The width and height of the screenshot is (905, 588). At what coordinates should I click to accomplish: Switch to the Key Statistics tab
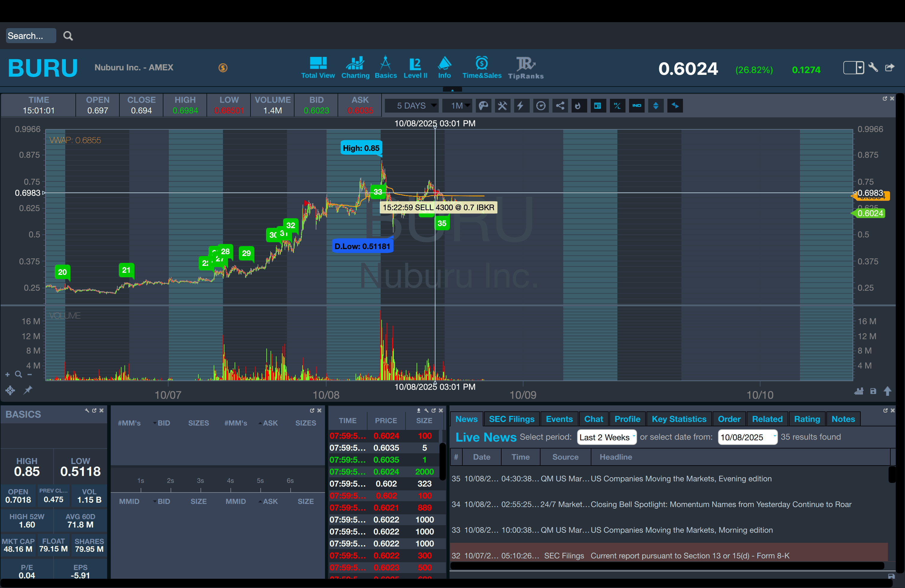pyautogui.click(x=678, y=419)
